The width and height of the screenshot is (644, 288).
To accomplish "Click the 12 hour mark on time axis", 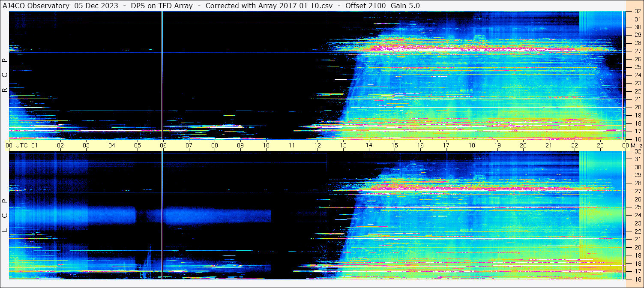I will (x=318, y=145).
